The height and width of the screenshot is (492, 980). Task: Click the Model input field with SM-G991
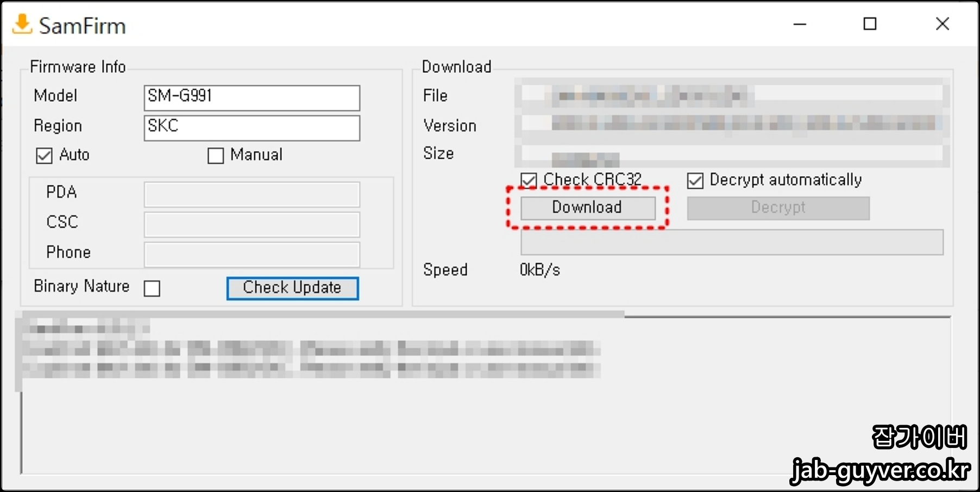click(252, 98)
